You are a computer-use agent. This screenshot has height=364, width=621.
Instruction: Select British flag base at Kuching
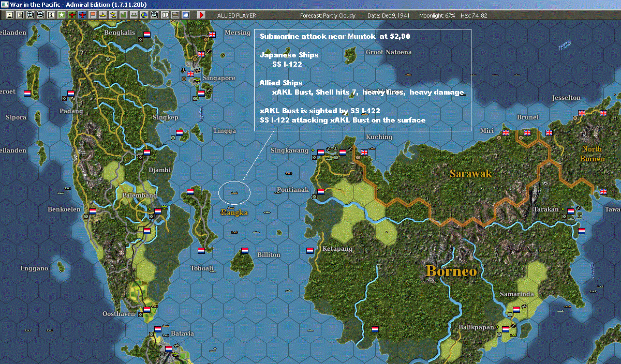[x=364, y=152]
